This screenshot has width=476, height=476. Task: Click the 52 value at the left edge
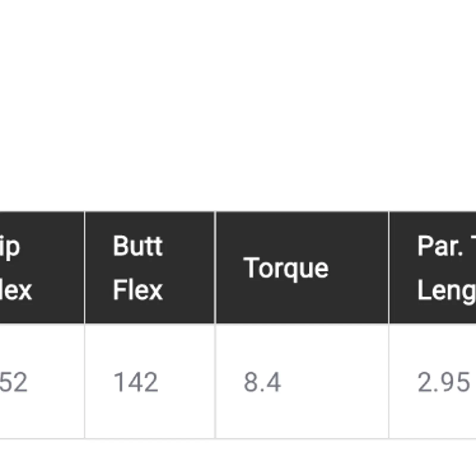13,382
